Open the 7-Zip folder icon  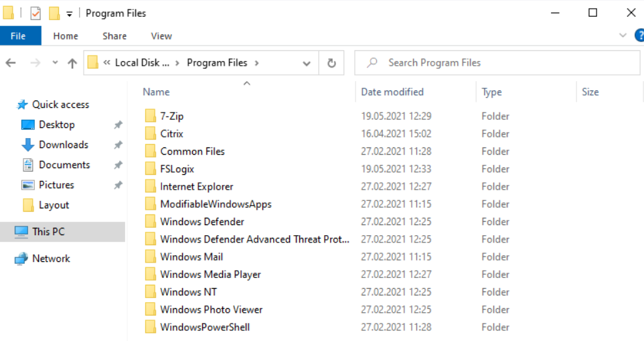(x=151, y=117)
